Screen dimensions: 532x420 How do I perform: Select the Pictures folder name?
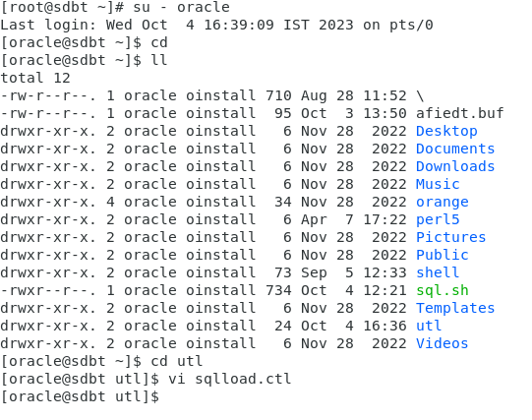[x=451, y=237]
